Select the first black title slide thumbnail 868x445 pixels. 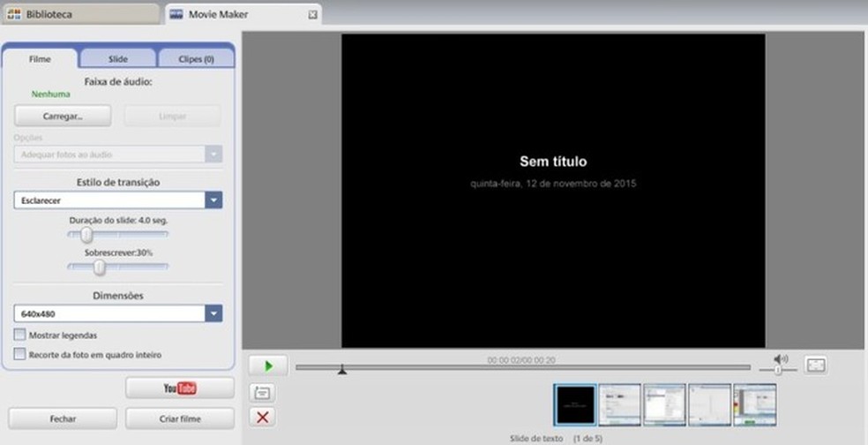(x=575, y=405)
